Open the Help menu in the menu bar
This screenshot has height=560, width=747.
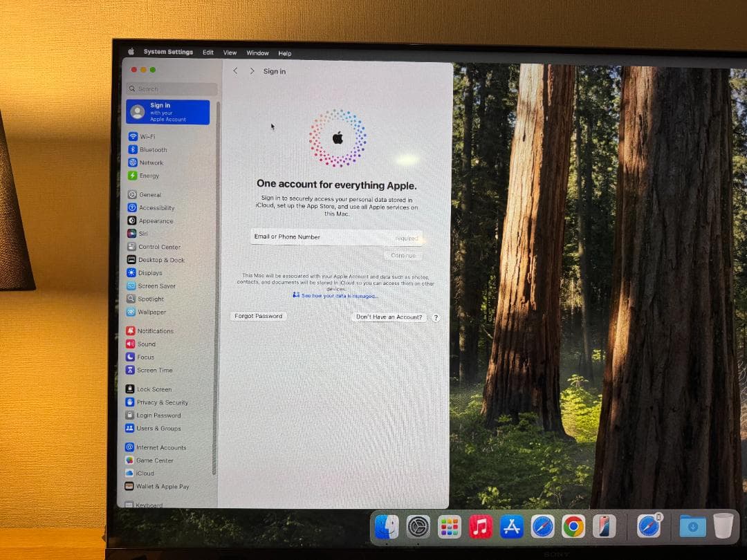[x=284, y=53]
